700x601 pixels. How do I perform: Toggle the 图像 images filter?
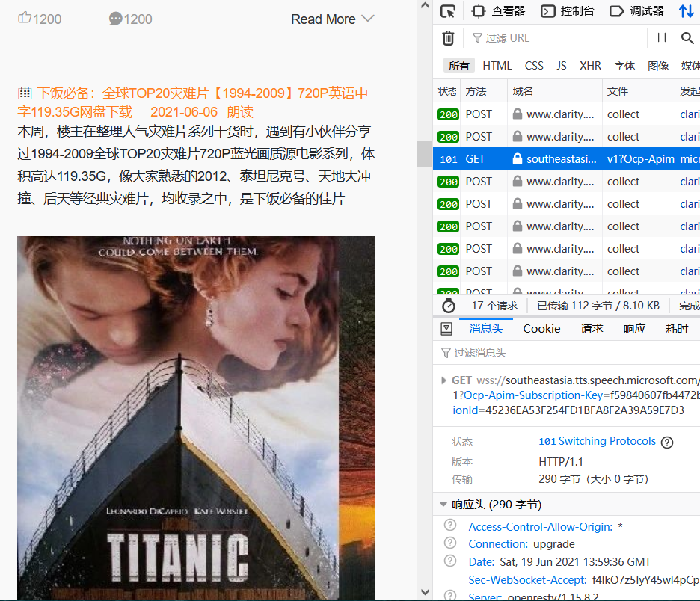click(658, 66)
